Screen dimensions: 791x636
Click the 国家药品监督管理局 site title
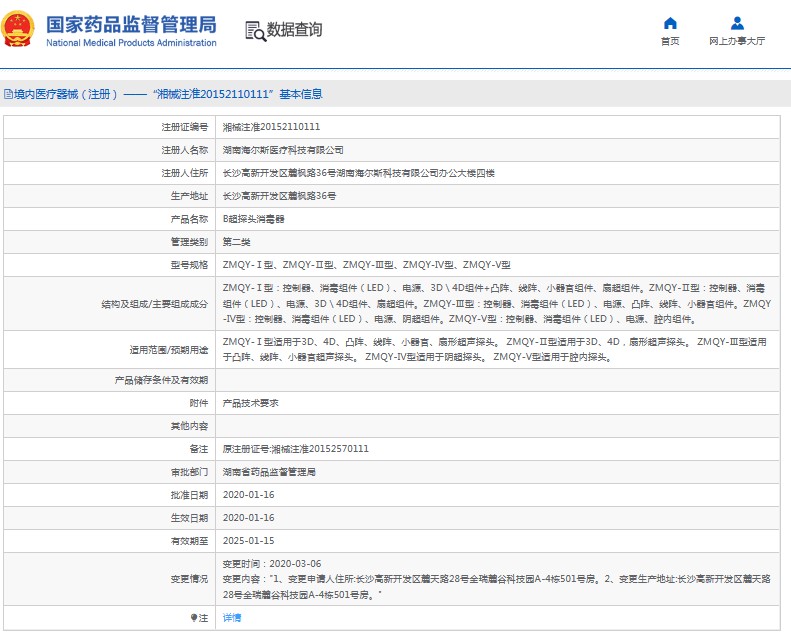tap(130, 24)
